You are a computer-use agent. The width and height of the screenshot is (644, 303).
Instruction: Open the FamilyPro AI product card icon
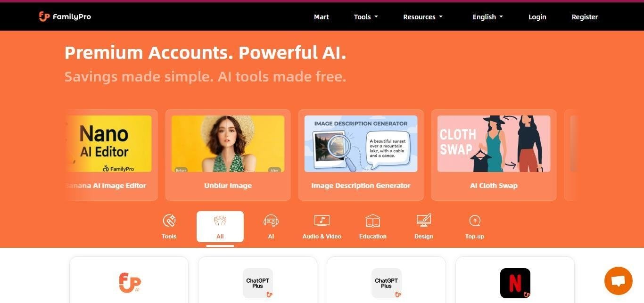pos(129,283)
